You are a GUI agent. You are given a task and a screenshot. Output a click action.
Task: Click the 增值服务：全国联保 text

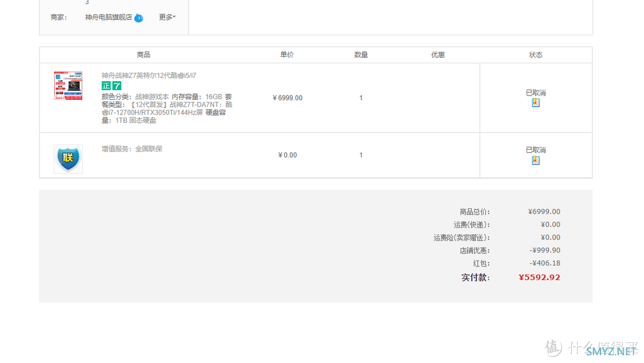tap(132, 149)
